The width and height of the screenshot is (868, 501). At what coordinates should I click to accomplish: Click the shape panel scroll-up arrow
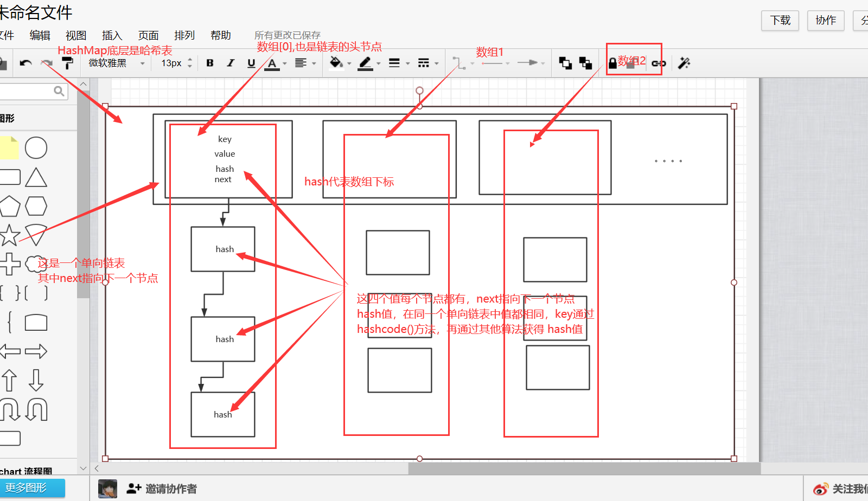[83, 84]
